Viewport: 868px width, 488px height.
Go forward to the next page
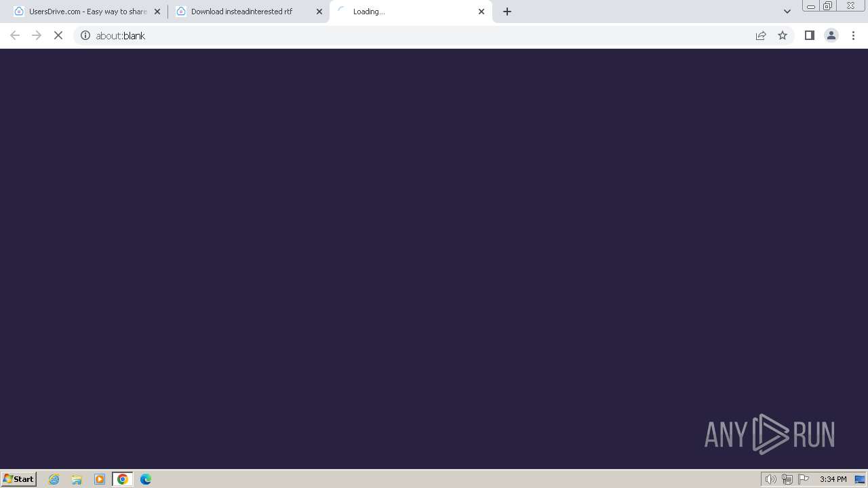(37, 35)
